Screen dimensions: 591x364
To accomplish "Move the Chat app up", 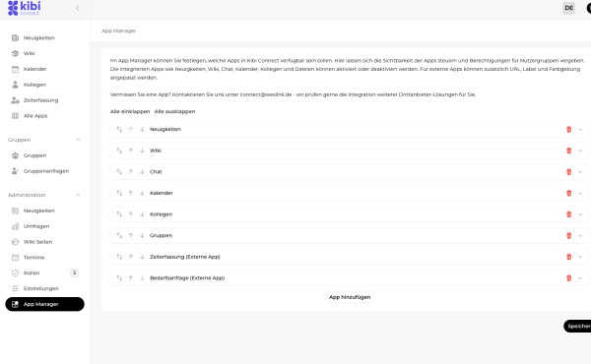I will [131, 171].
